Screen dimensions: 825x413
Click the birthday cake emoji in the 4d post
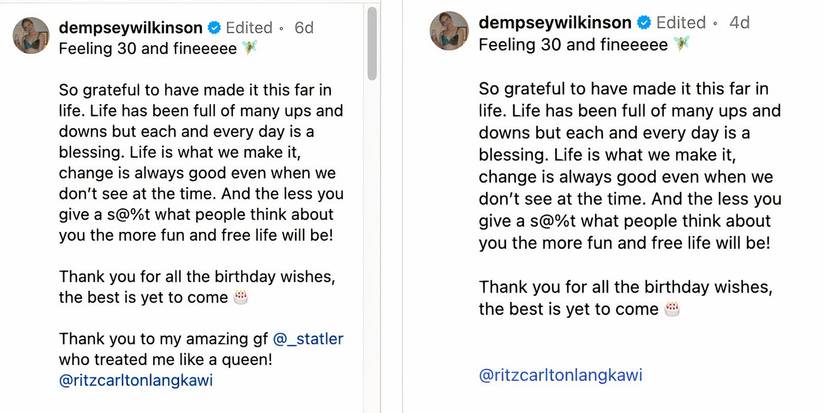[672, 308]
